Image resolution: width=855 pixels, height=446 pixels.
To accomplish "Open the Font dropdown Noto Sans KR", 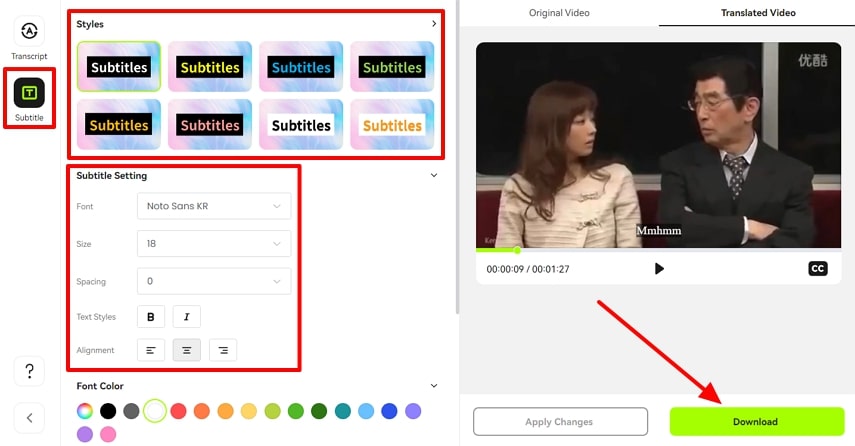I will (214, 206).
